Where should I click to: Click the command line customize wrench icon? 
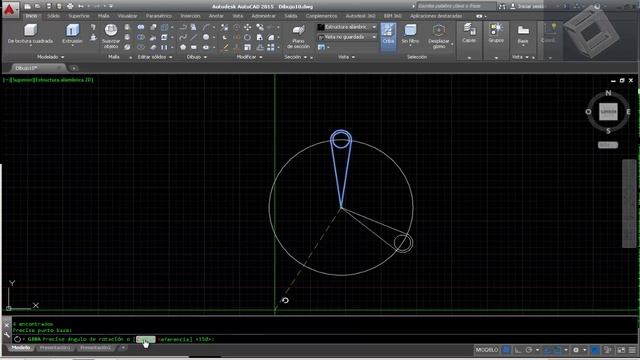pyautogui.click(x=7, y=335)
